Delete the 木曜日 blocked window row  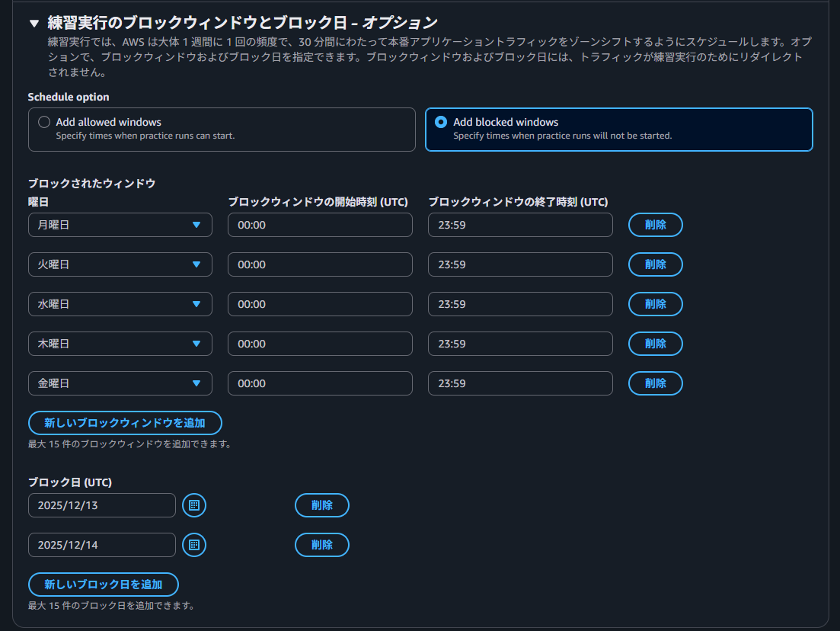pos(655,344)
